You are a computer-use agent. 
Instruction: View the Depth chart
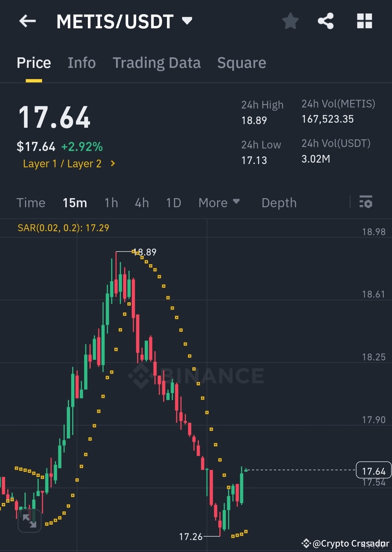tap(279, 203)
